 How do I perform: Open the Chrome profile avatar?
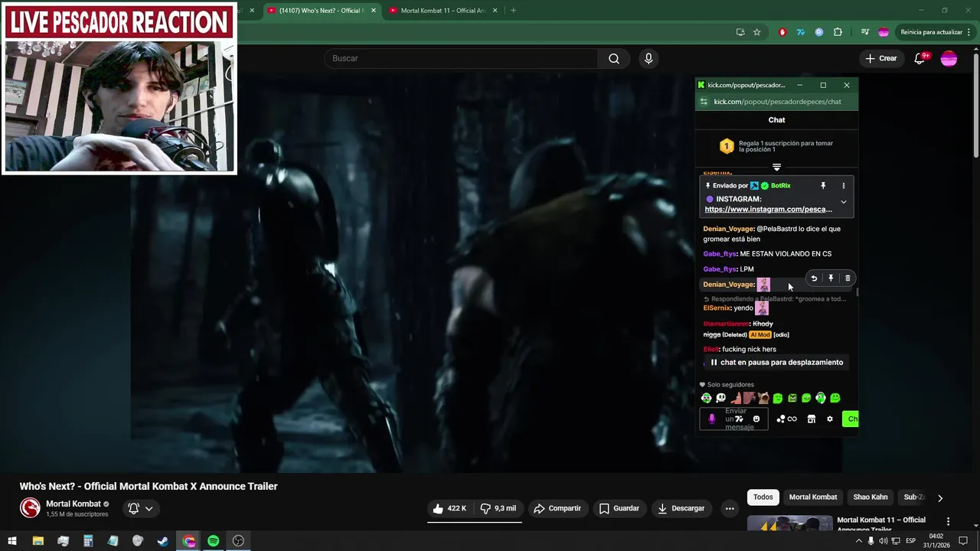(x=883, y=32)
